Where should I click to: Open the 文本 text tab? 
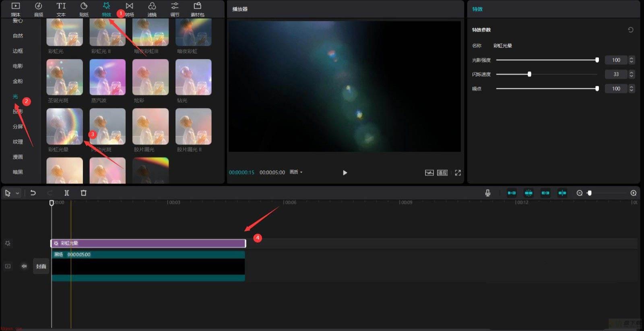[x=61, y=9]
